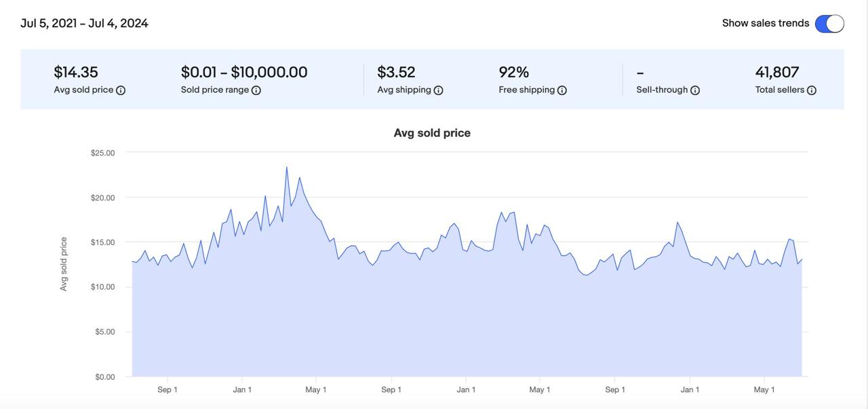The image size is (868, 409).
Task: Open the Sold price range info icon
Action: click(256, 90)
